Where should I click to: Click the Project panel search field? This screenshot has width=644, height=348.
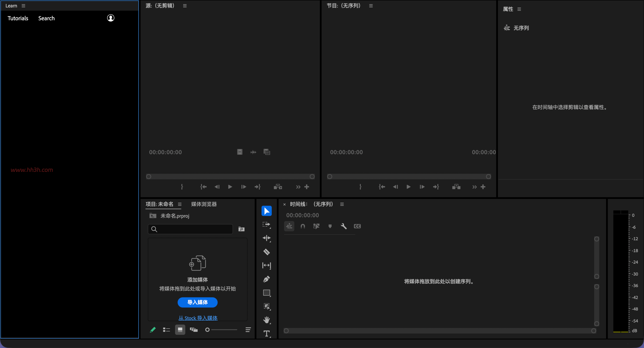[190, 229]
